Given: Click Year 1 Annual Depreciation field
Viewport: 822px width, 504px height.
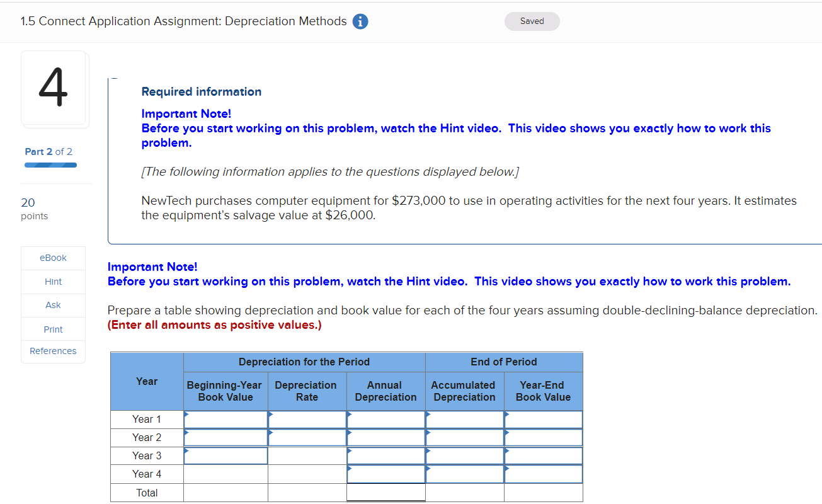Looking at the screenshot, I should point(385,419).
